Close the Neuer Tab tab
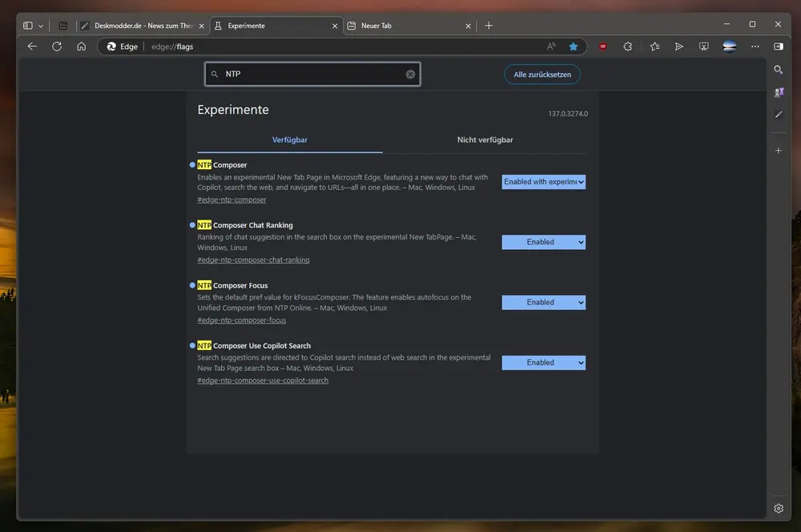The image size is (801, 532). tap(468, 26)
